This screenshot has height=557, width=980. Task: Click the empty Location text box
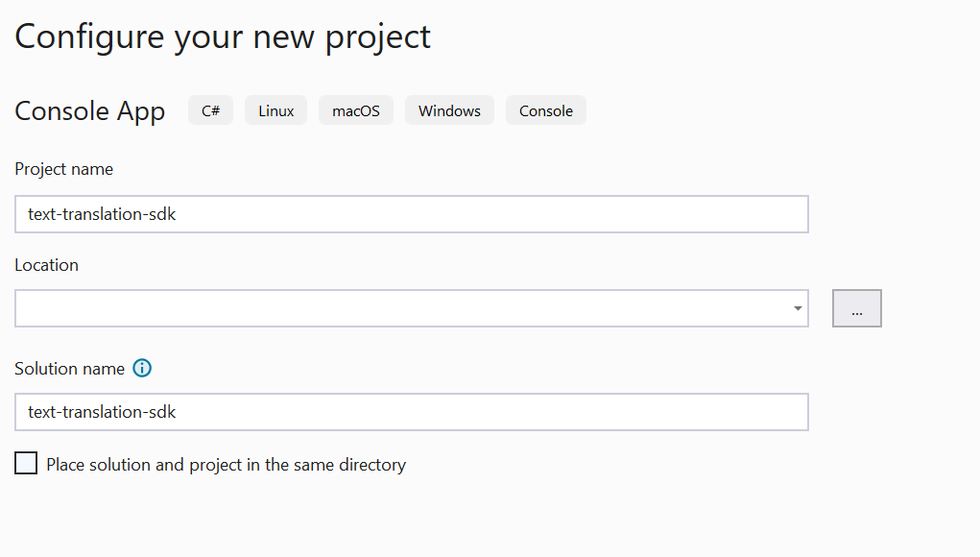(x=384, y=308)
